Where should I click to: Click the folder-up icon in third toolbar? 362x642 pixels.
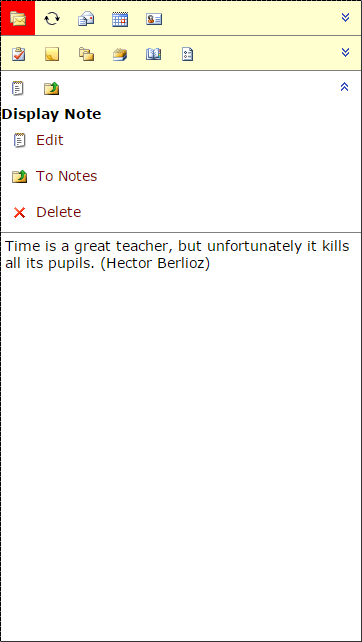52,88
